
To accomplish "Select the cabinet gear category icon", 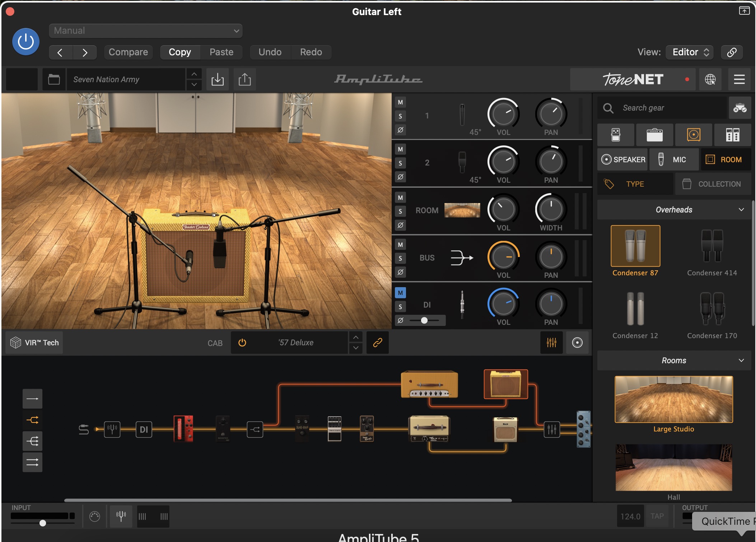I will (x=694, y=135).
